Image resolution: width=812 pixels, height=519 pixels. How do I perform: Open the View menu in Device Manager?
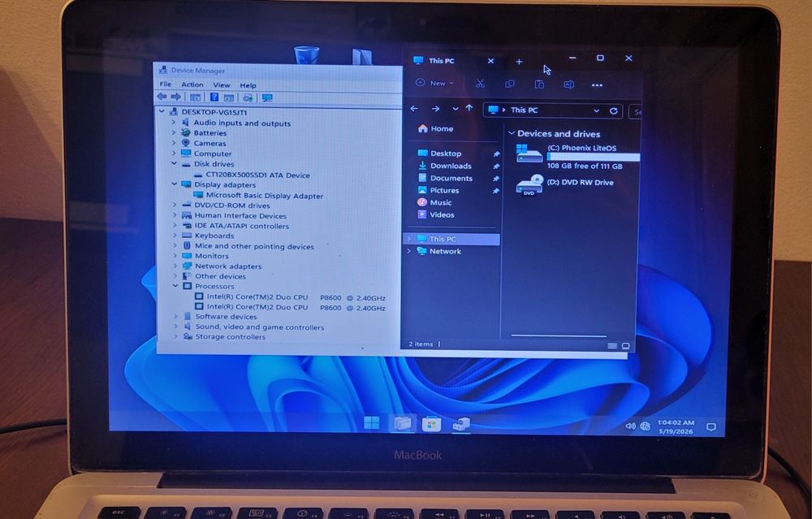point(221,85)
